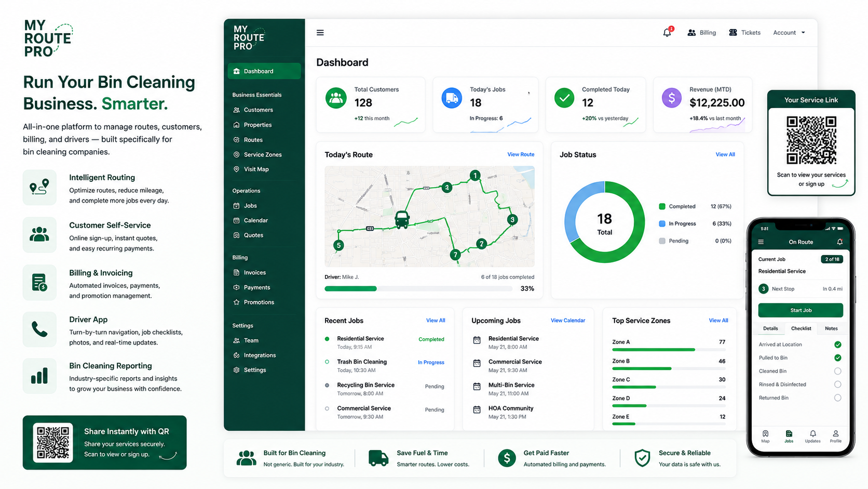Switch to Notes tab on phone
Screen dimensions: 868x489
[831, 328]
